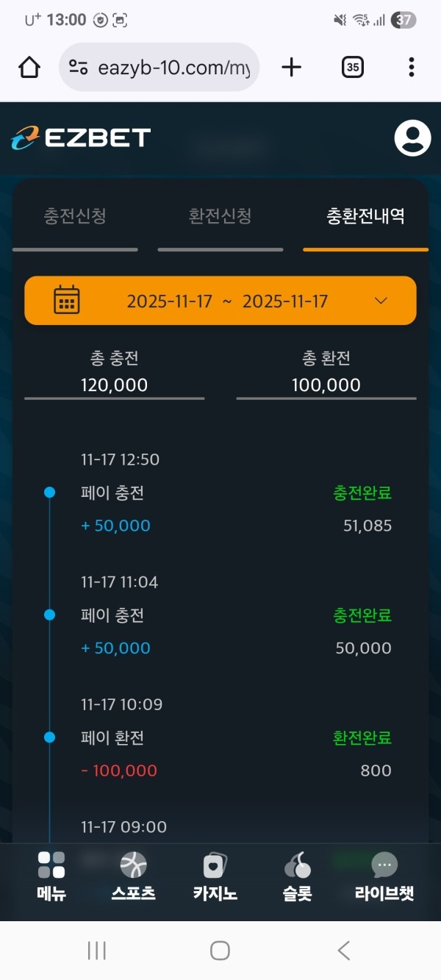441x980 pixels.
Task: Tap the green 환전완료 status label
Action: [x=361, y=738]
